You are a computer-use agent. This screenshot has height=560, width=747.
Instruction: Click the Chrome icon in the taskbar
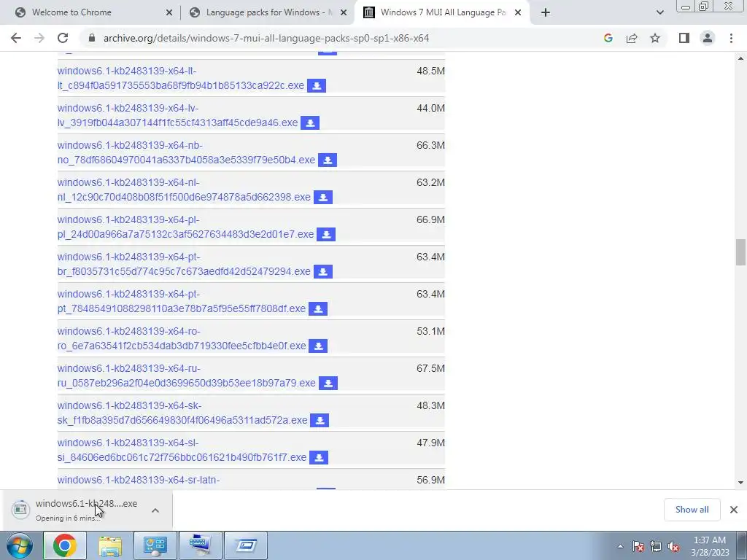click(64, 545)
